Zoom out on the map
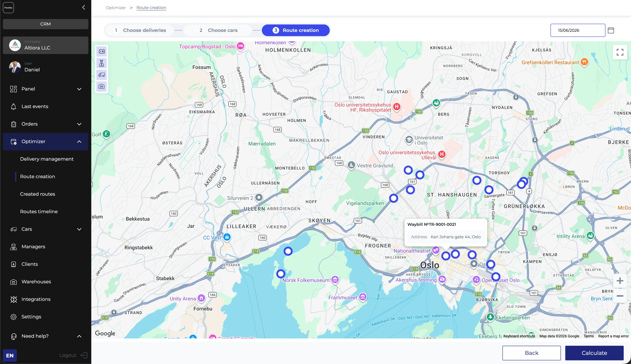Image resolution: width=631 pixels, height=364 pixels. point(620,296)
